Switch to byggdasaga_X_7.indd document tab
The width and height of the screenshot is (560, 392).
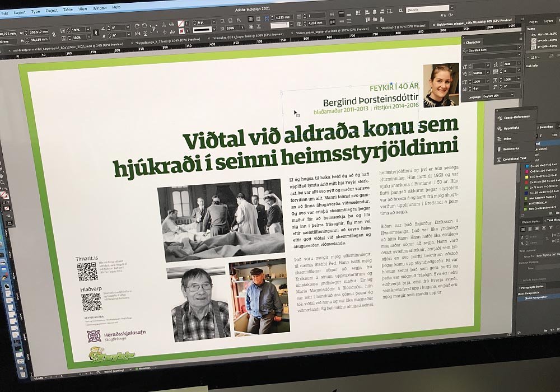[x=167, y=42]
